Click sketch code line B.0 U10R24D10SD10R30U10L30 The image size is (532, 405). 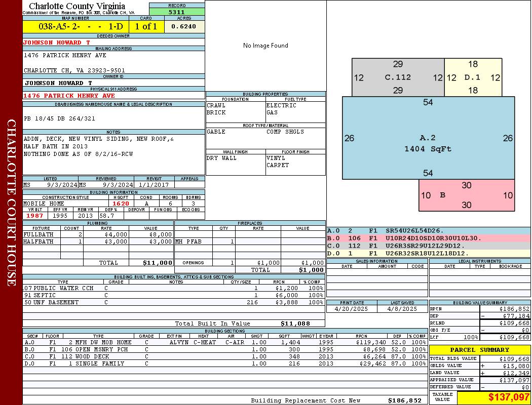pos(428,238)
